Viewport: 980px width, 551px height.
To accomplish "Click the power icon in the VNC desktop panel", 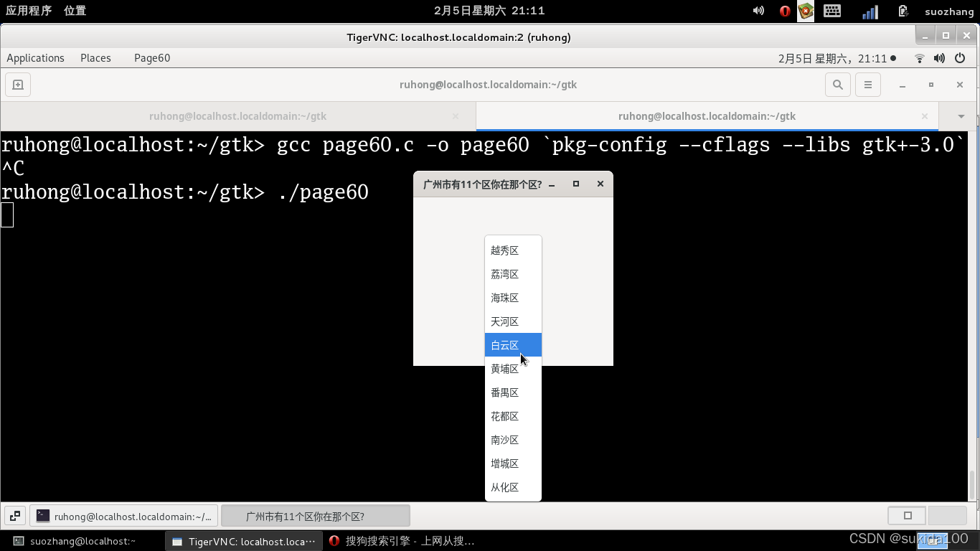I will [x=960, y=58].
